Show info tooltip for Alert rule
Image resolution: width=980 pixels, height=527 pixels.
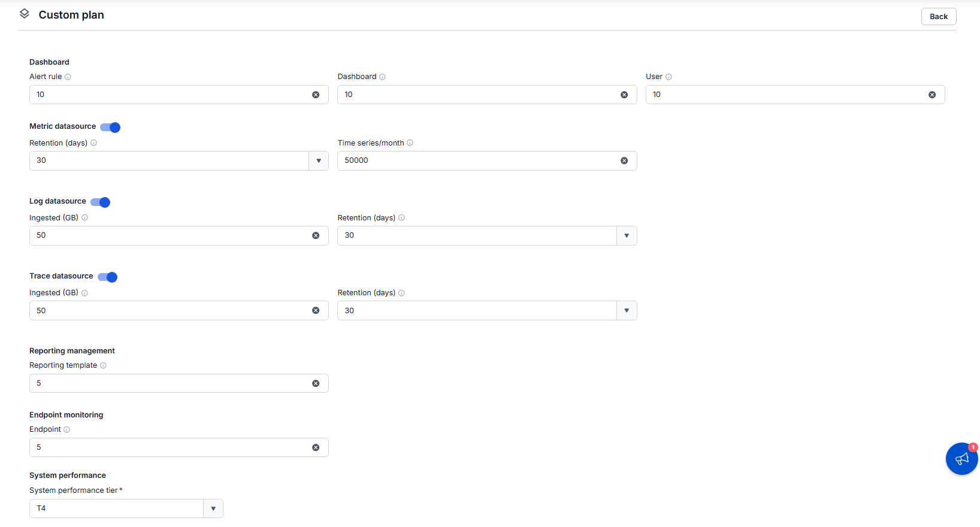pos(68,77)
